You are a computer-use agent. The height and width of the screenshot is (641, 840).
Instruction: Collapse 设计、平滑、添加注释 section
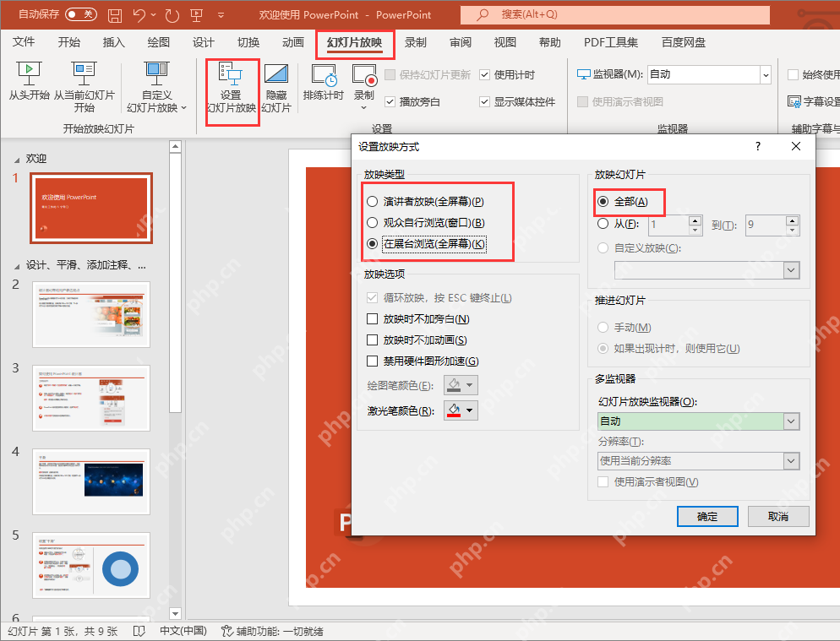17,266
